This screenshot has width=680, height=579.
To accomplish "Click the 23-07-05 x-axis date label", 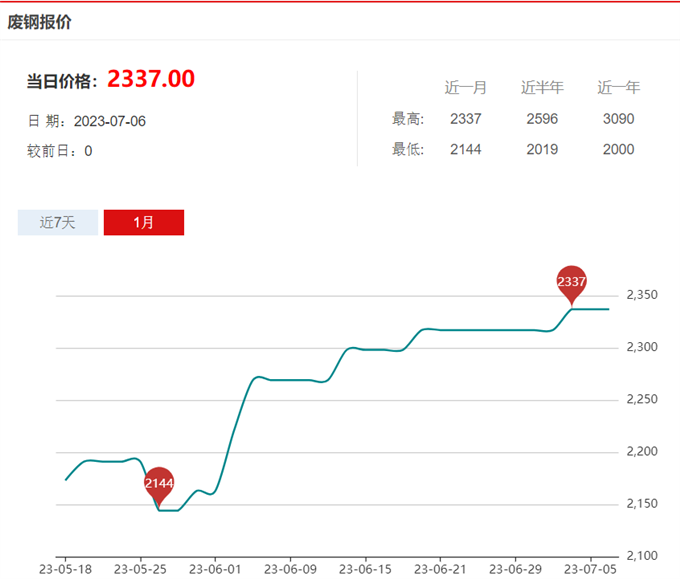I will 589,568.
